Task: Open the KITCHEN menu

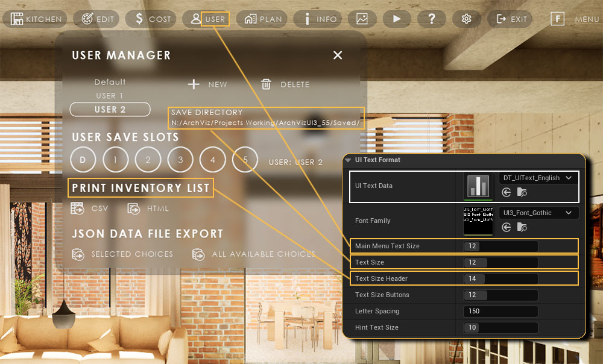Action: click(x=37, y=19)
